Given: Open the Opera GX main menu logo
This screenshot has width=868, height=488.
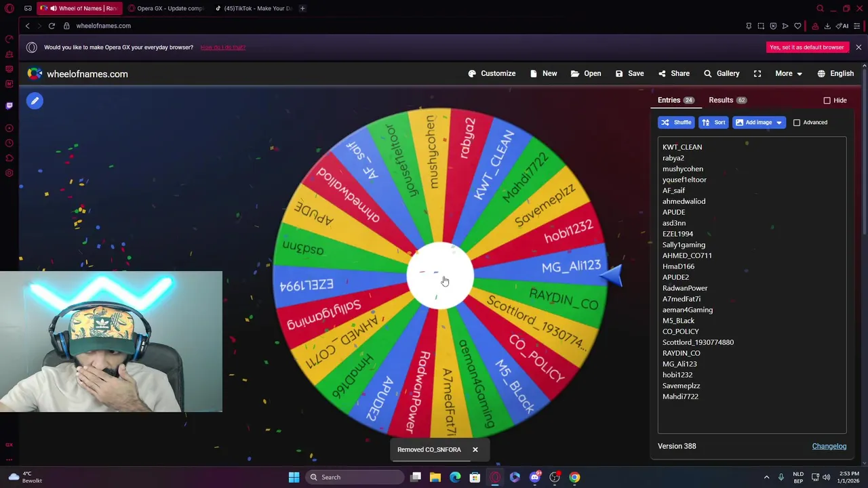Looking at the screenshot, I should pos(9,8).
